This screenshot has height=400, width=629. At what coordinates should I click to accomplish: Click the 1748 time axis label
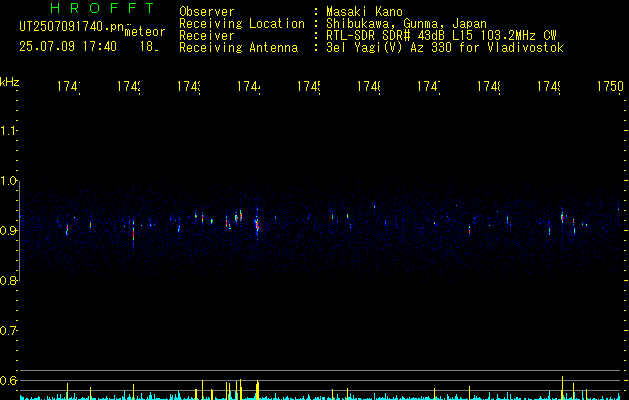(489, 87)
